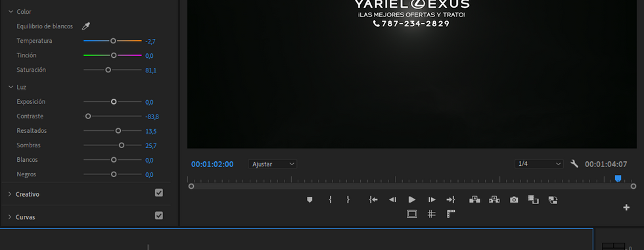Add a marker in the program monitor
Image resolution: width=644 pixels, height=250 pixels.
(x=310, y=200)
